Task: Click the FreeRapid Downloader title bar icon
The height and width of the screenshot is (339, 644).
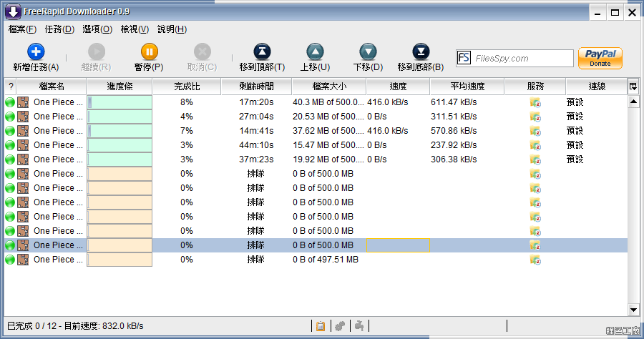Action: tap(13, 11)
